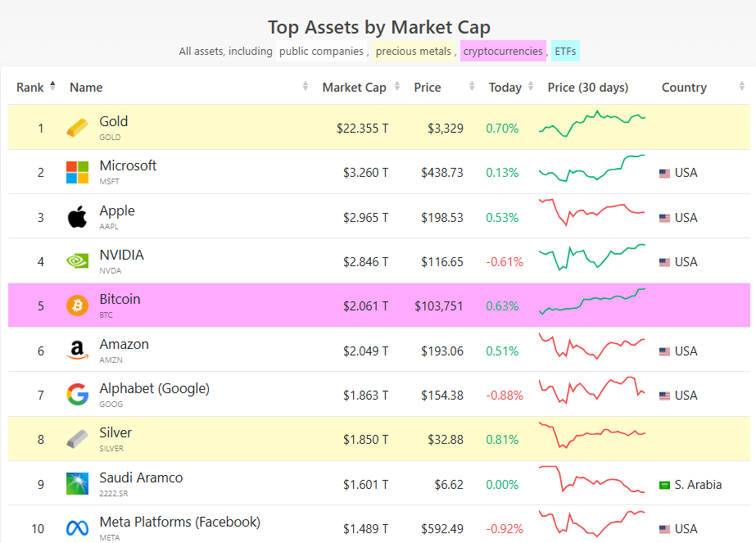This screenshot has width=756, height=543.
Task: Click the Gold bar icon
Action: [77, 128]
